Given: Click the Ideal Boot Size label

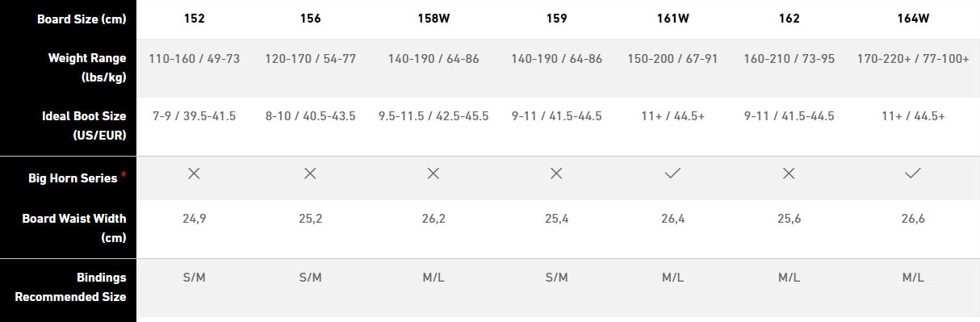Looking at the screenshot, I should point(84,125).
